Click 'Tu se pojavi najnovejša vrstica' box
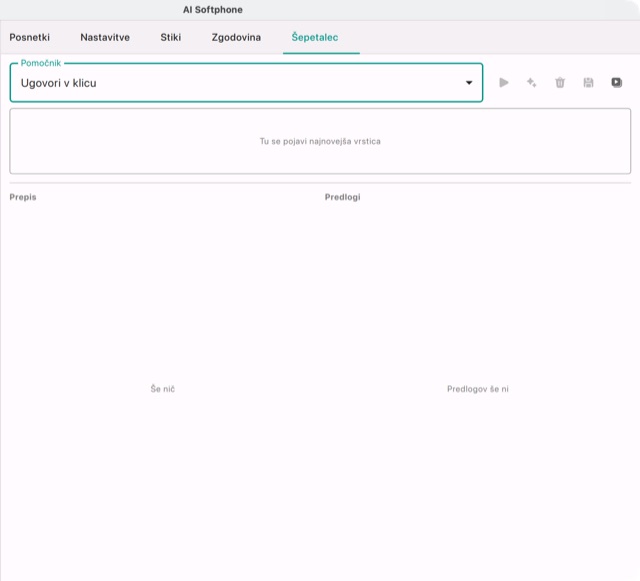Image resolution: width=640 pixels, height=581 pixels. pos(320,141)
